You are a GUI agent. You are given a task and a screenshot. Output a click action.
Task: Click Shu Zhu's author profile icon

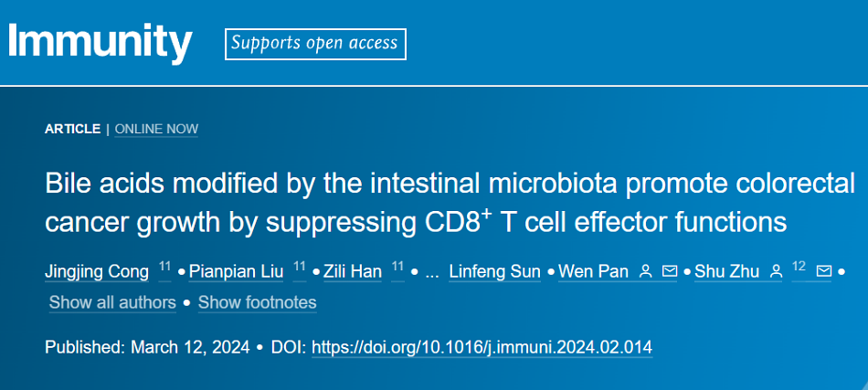click(x=778, y=271)
